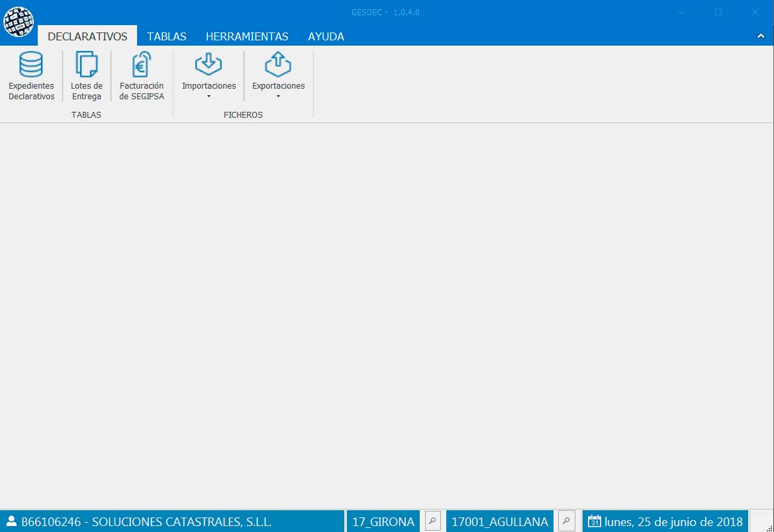The height and width of the screenshot is (532, 774).
Task: Click the 17001_AGULLANA municipality field
Action: tap(499, 521)
